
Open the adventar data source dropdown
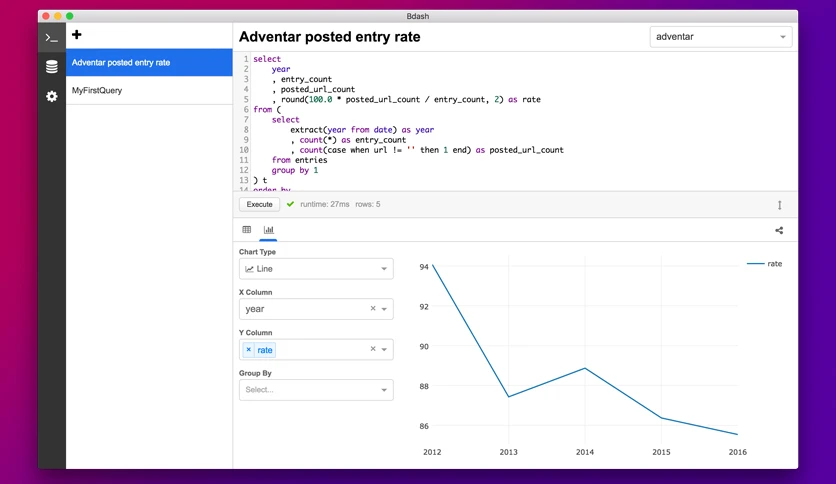[720, 37]
